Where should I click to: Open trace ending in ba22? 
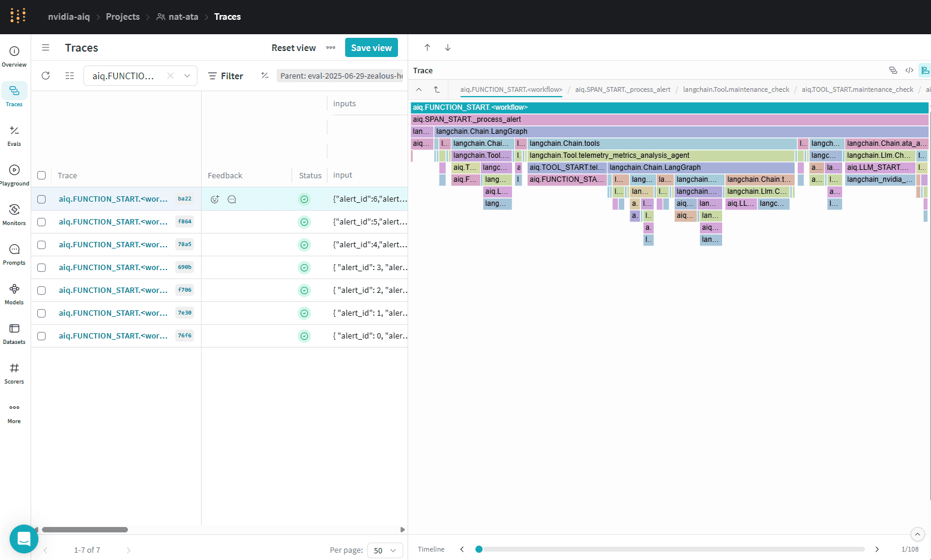113,199
